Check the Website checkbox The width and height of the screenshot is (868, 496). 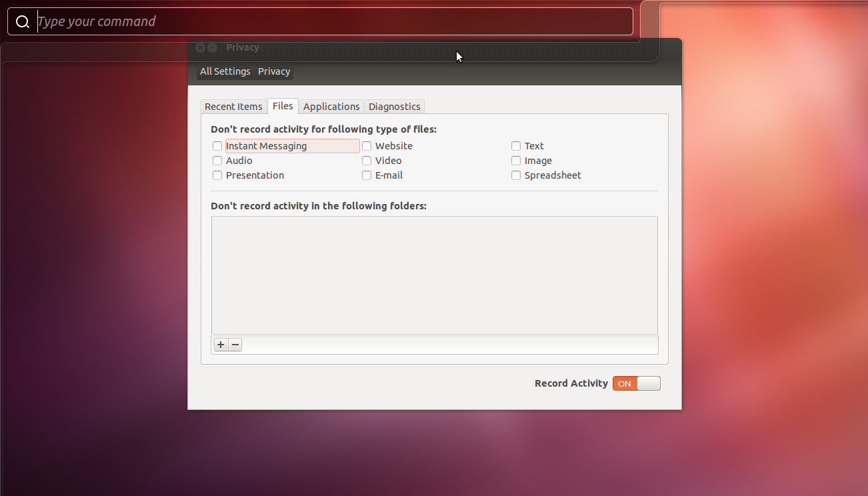click(367, 146)
